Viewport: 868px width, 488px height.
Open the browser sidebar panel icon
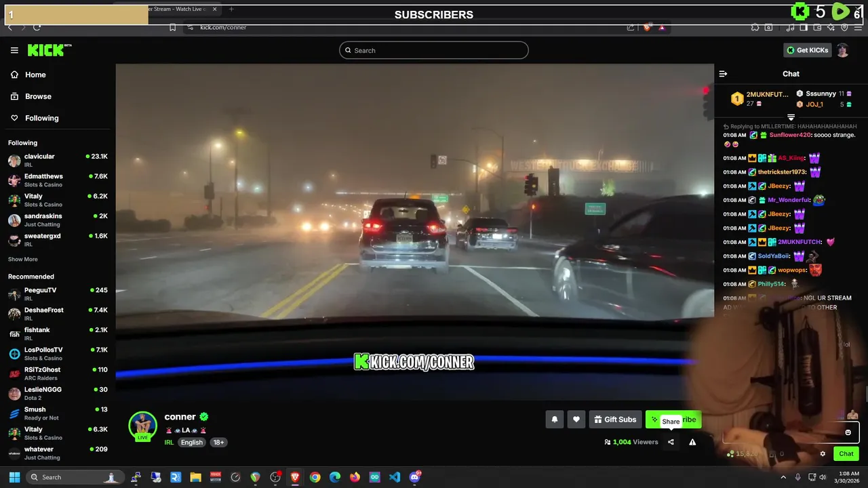pos(803,27)
